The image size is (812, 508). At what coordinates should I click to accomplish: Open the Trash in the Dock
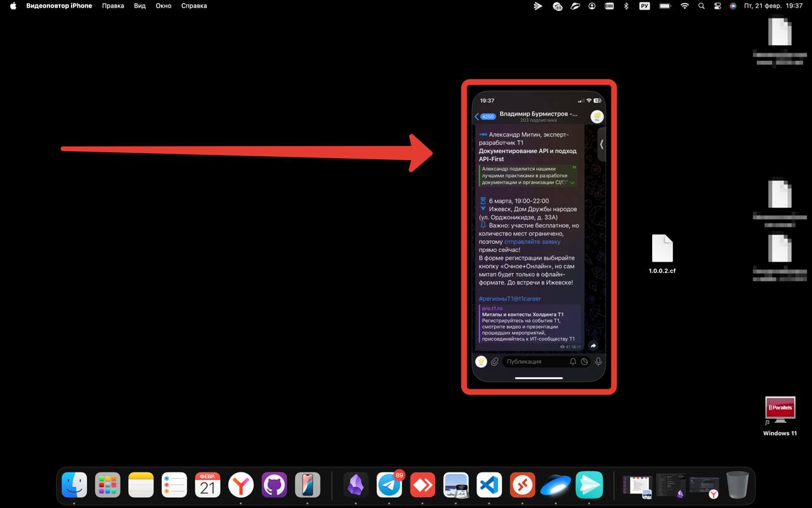[737, 486]
